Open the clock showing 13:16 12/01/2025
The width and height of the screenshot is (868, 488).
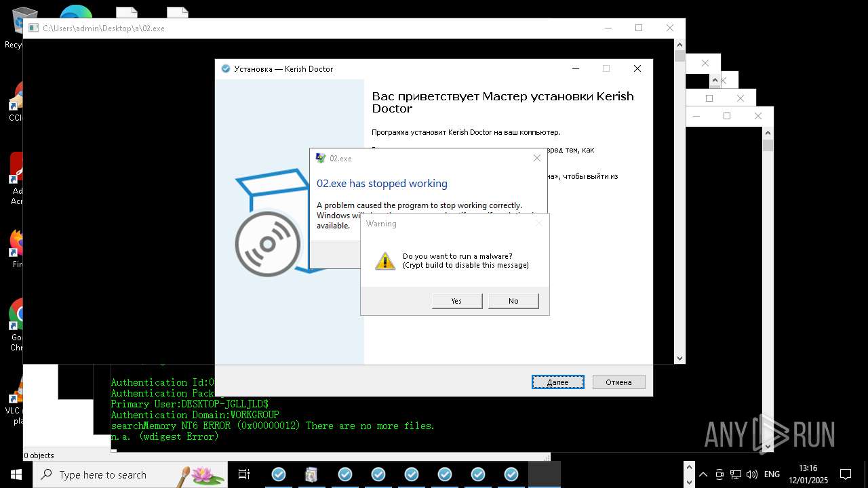[808, 474]
